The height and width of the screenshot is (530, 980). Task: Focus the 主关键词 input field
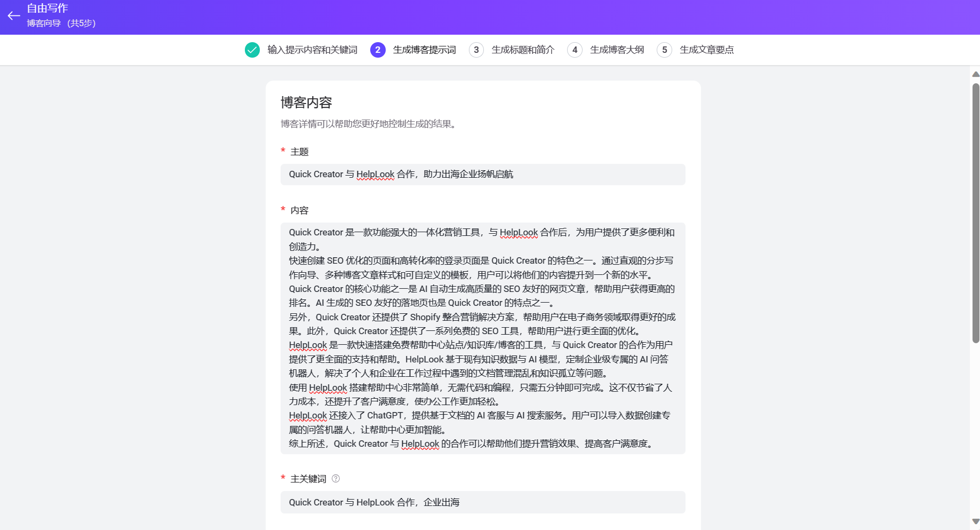[x=483, y=502]
